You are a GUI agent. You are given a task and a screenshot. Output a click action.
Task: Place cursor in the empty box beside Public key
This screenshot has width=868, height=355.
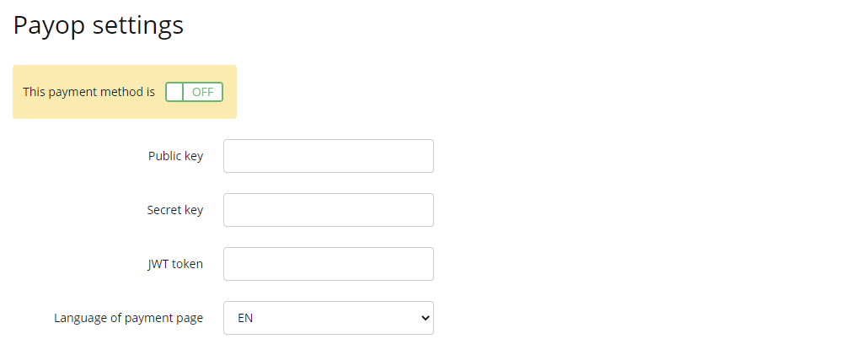329,156
